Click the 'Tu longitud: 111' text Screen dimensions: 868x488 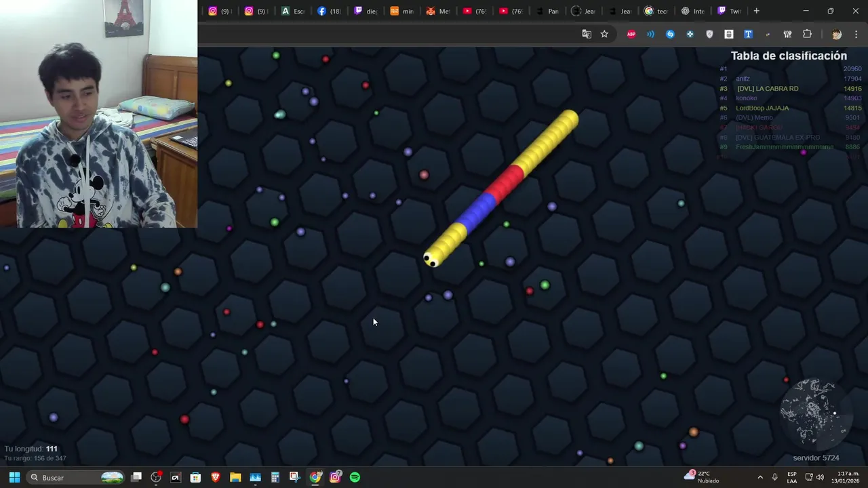pos(31,449)
